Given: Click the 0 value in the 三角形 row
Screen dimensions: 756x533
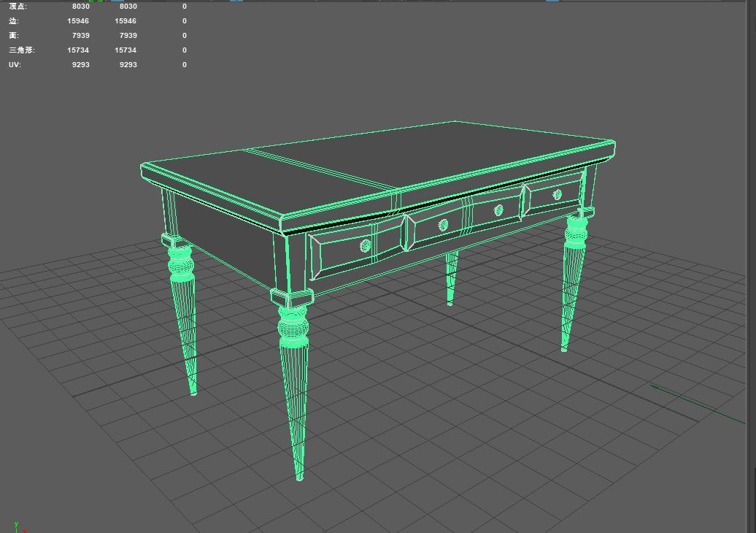Looking at the screenshot, I should pos(184,50).
